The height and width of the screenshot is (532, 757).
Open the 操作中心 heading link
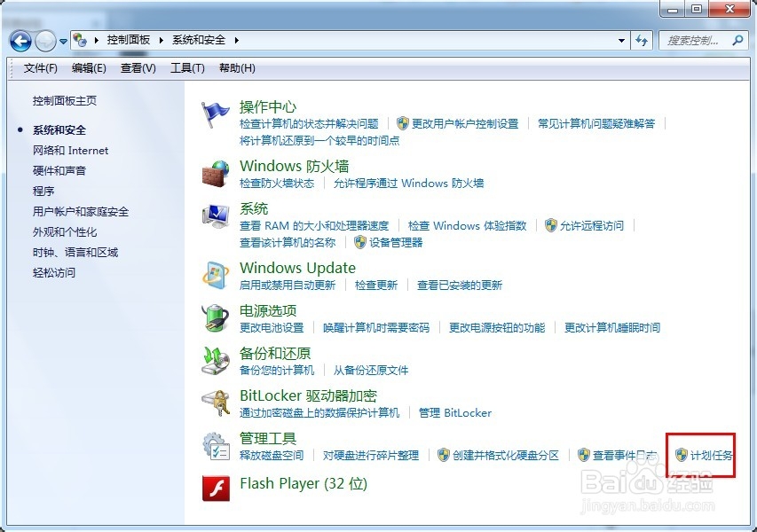click(268, 106)
